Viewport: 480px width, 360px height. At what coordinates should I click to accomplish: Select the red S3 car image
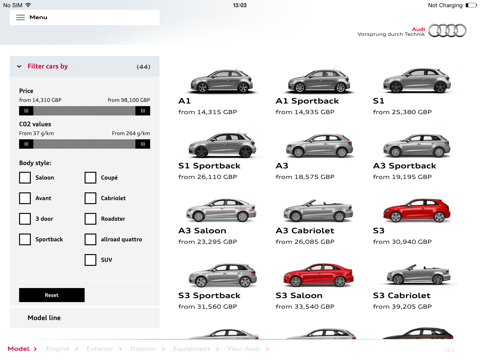click(x=417, y=210)
